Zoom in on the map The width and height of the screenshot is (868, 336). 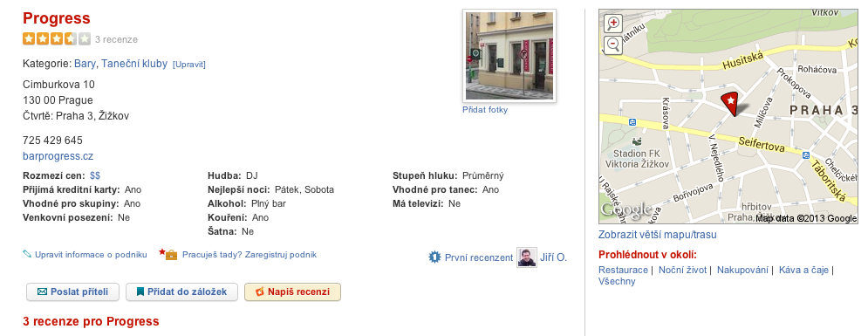point(612,24)
